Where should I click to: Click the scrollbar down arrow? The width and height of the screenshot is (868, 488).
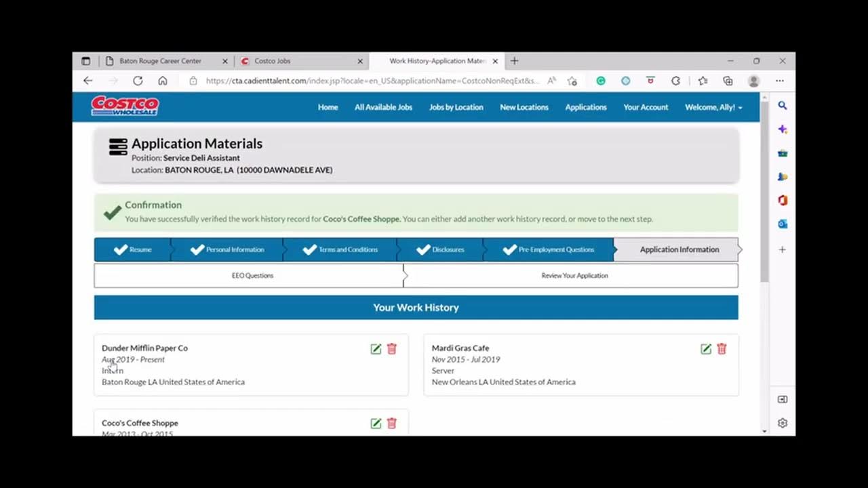pos(764,431)
